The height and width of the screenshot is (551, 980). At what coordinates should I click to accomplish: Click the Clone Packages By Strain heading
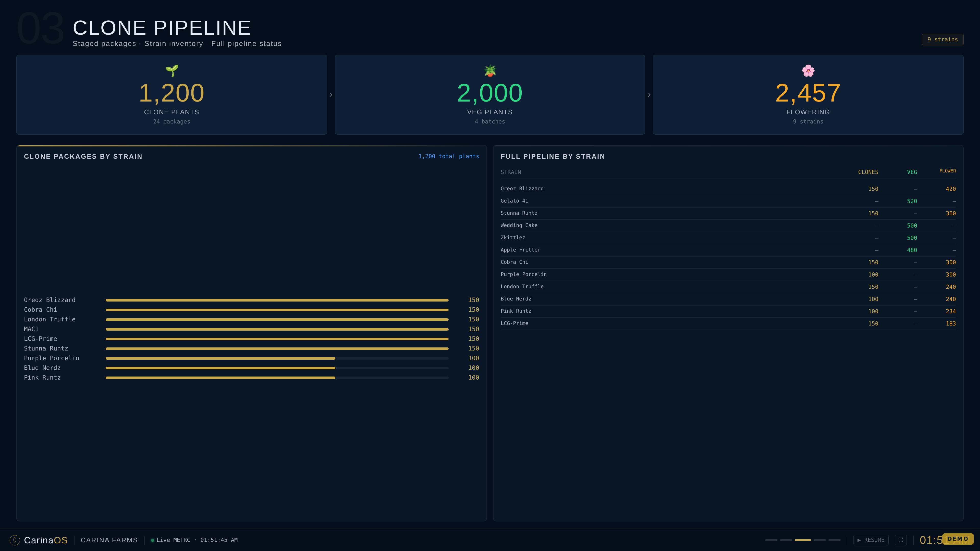coord(83,156)
